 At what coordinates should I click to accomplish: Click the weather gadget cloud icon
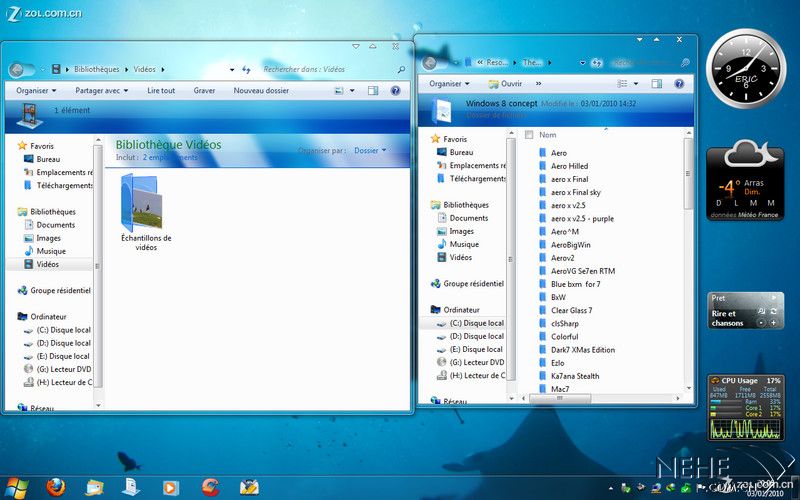click(x=744, y=155)
